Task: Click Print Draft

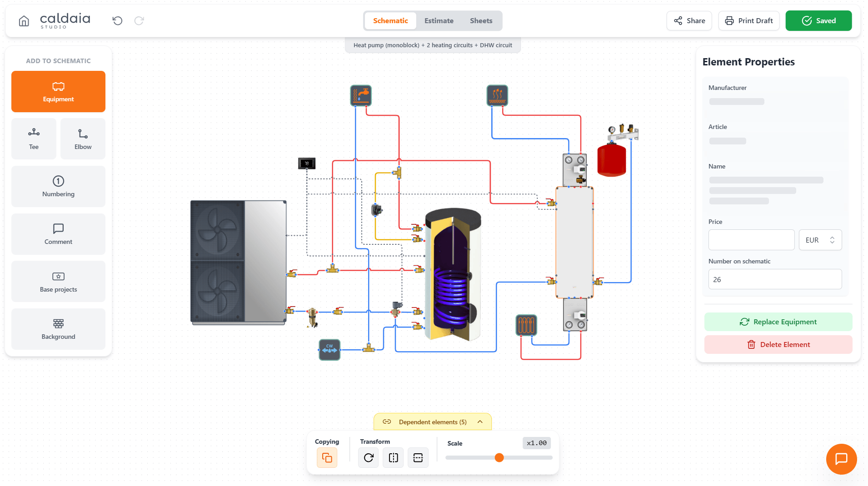Action: [x=749, y=21]
